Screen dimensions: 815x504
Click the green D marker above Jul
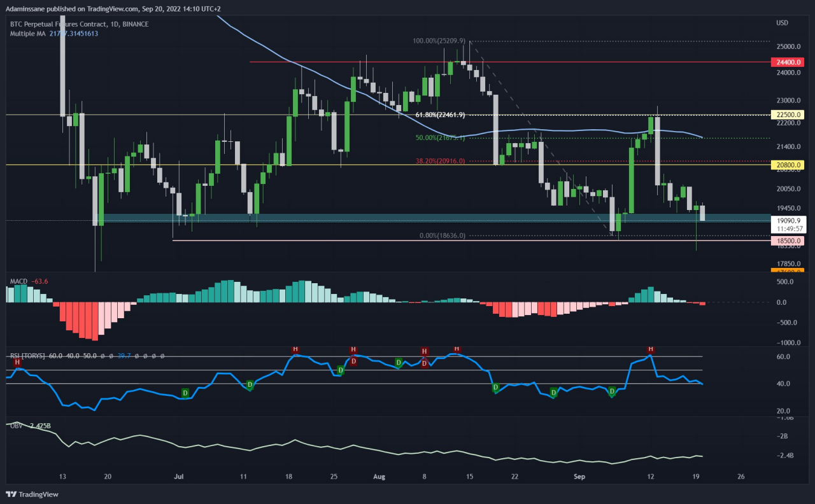click(x=185, y=392)
